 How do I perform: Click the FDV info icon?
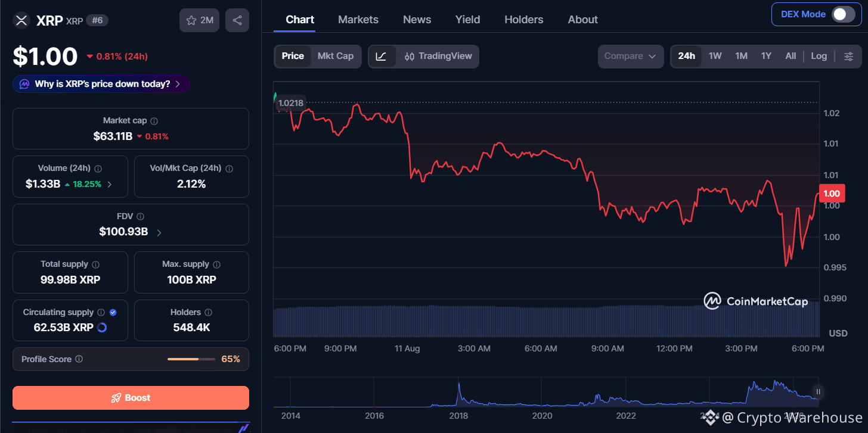point(140,217)
